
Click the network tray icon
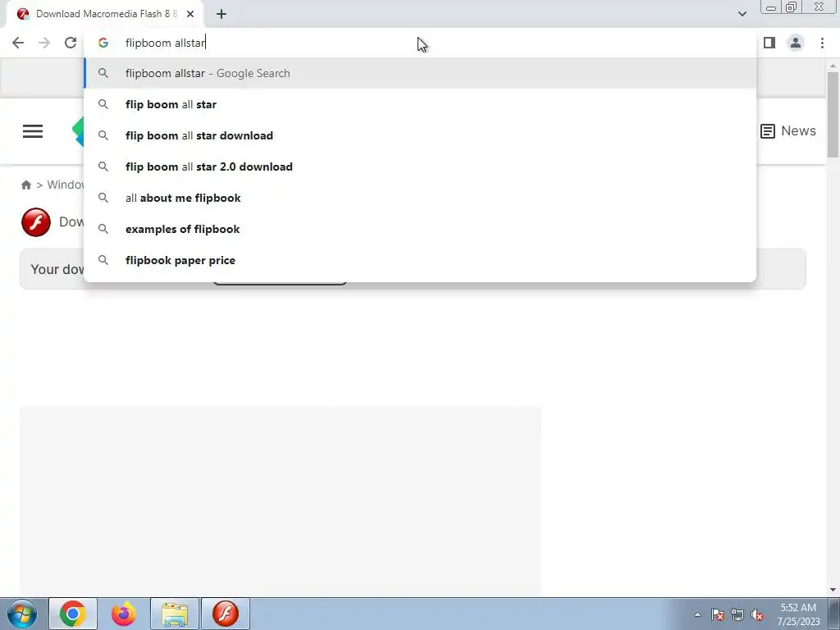pyautogui.click(x=737, y=614)
